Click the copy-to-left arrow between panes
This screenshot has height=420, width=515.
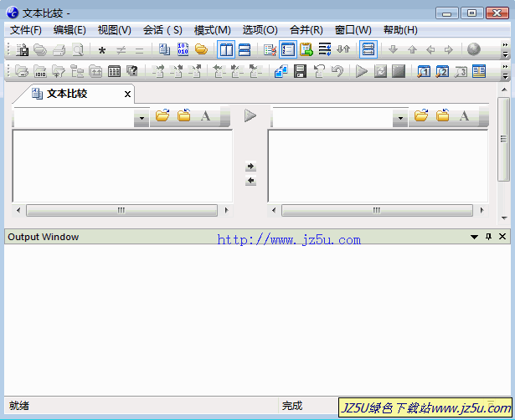[250, 181]
